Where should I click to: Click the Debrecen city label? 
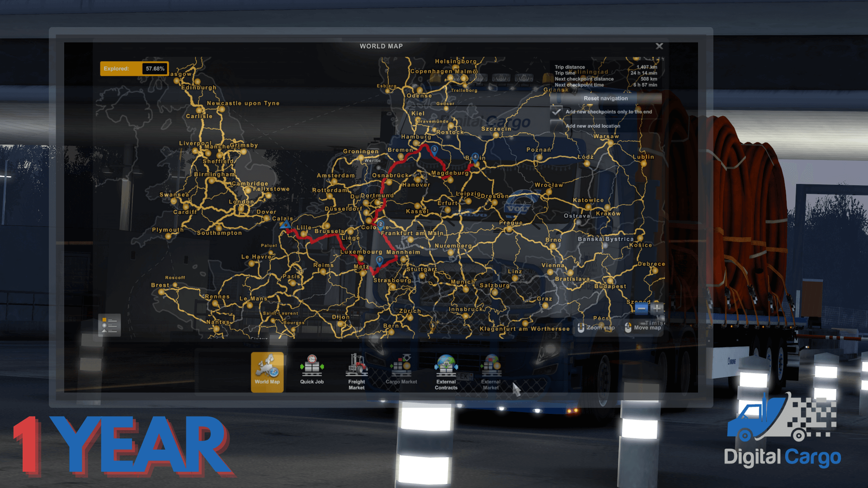651,264
